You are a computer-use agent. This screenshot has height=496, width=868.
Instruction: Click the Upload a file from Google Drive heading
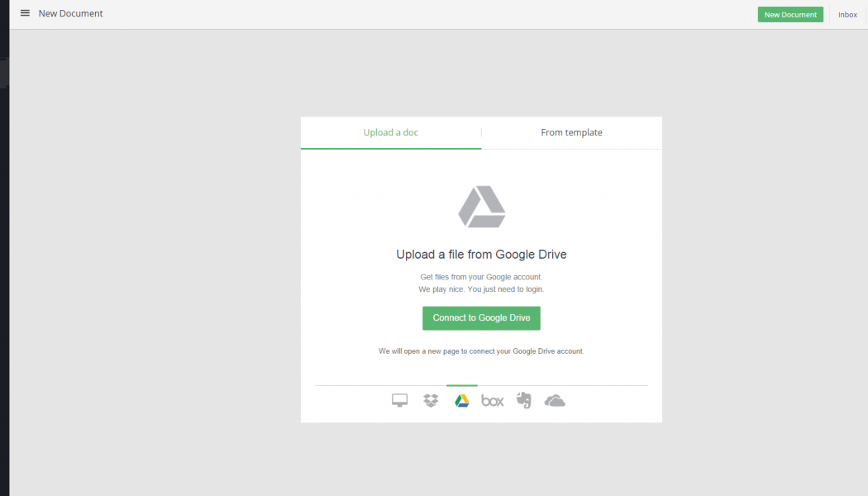[x=481, y=255]
